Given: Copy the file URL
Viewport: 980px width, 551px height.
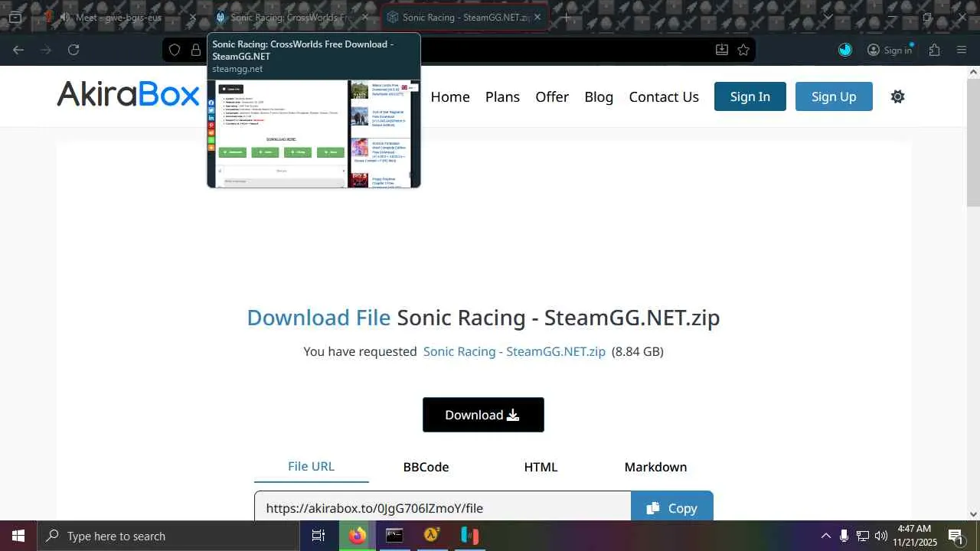Looking at the screenshot, I should (x=672, y=507).
